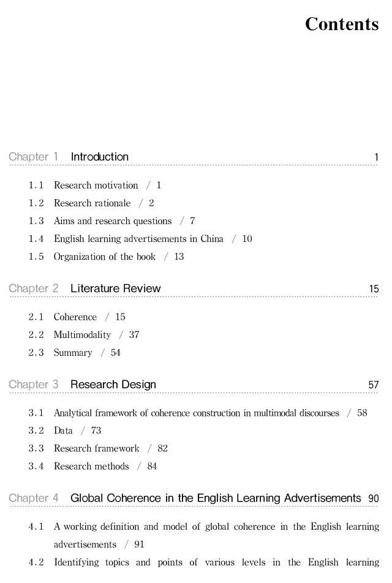The height and width of the screenshot is (583, 392).
Task: Click the Contents page title
Action: [342, 24]
